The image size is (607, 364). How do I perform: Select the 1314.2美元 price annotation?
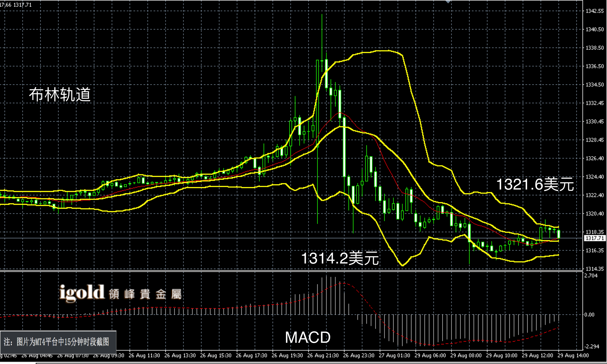[x=340, y=258]
